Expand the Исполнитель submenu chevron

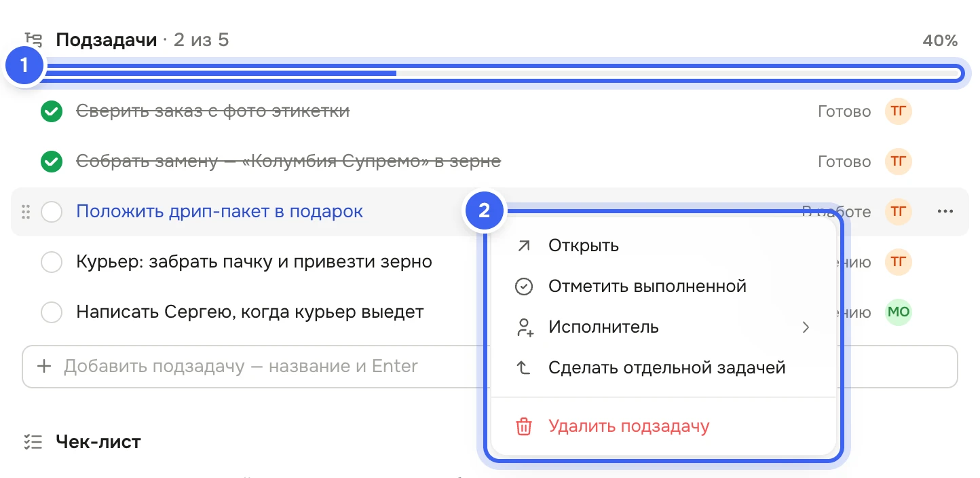pos(806,327)
